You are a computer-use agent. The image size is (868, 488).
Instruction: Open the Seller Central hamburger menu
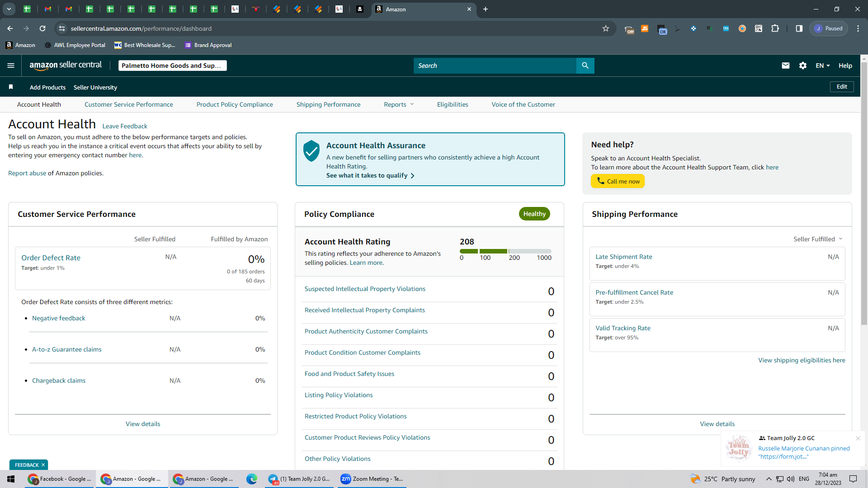pyautogui.click(x=11, y=66)
